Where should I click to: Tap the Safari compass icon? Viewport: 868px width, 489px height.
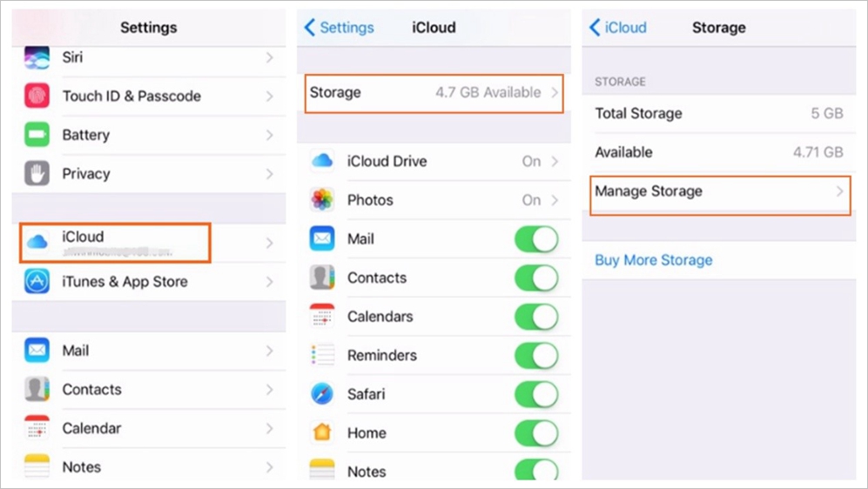[x=322, y=394]
